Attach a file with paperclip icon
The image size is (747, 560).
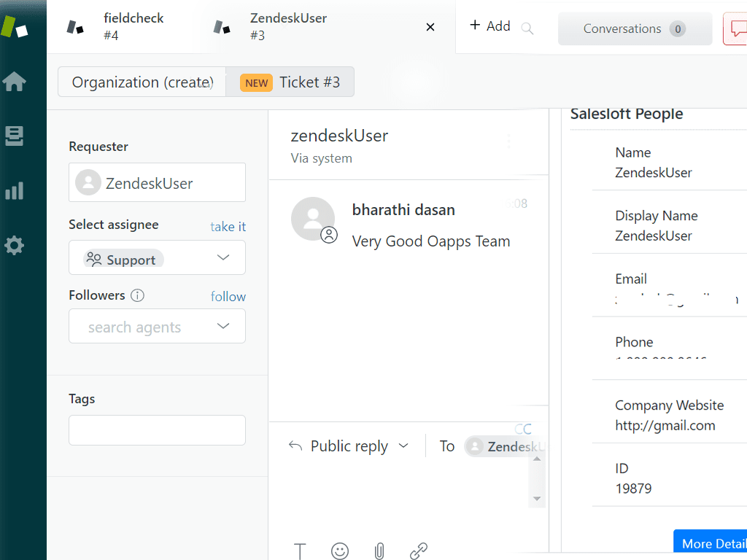[379, 551]
